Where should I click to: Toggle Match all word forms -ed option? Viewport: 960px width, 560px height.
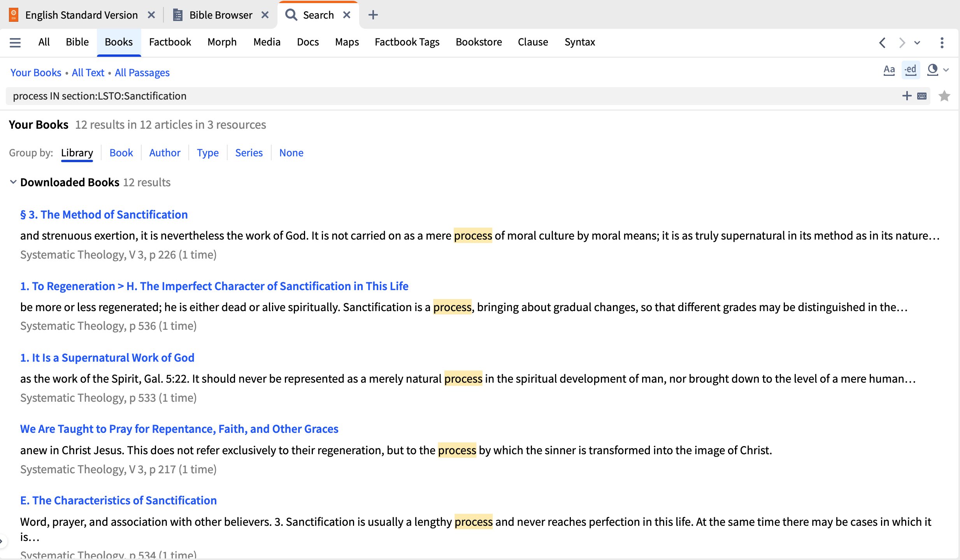911,70
